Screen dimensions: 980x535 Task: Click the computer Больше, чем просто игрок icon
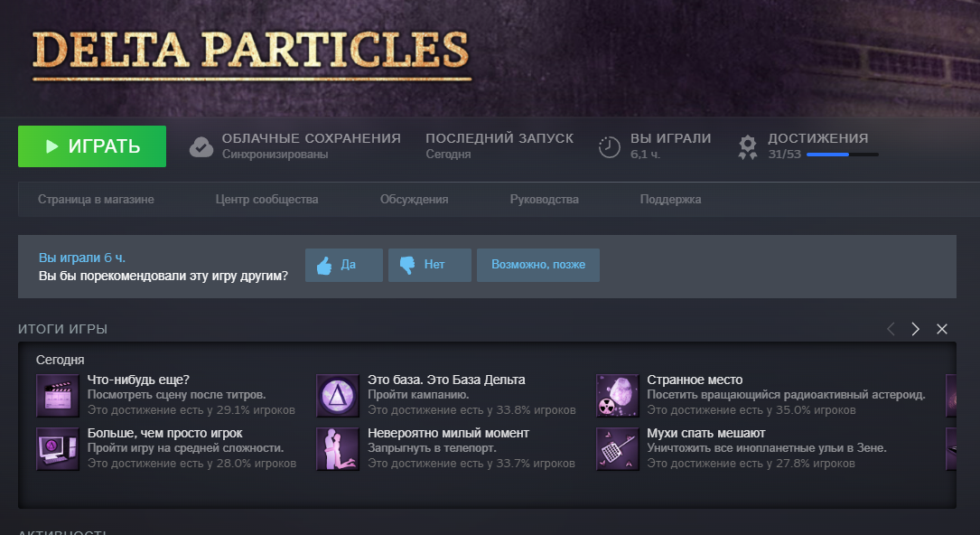click(x=58, y=449)
